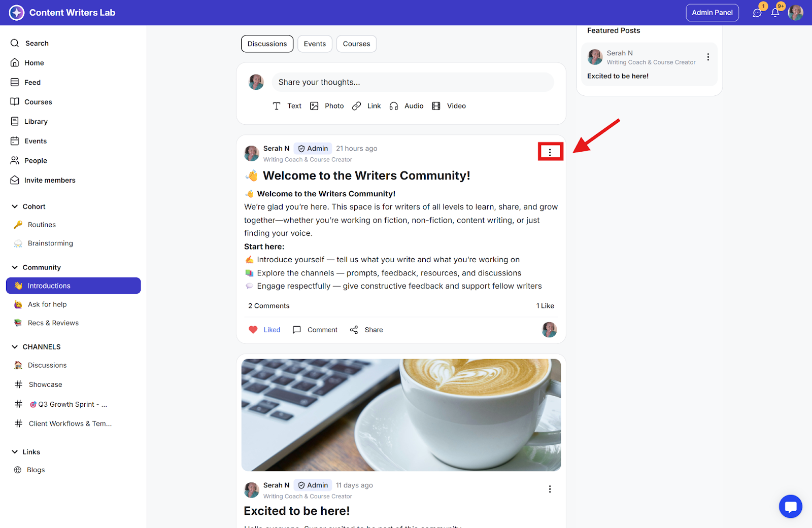
Task: Open the support chat bubble
Action: 790,506
